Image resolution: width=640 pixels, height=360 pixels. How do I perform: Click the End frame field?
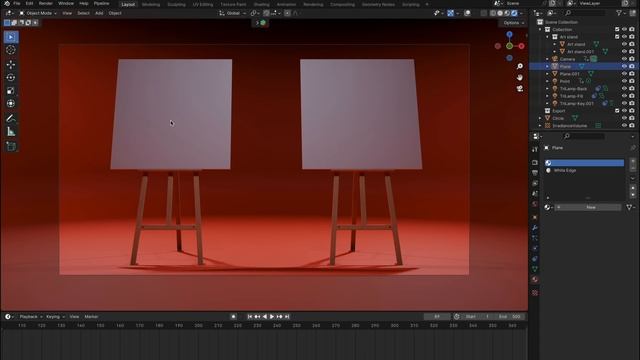[x=510, y=317]
